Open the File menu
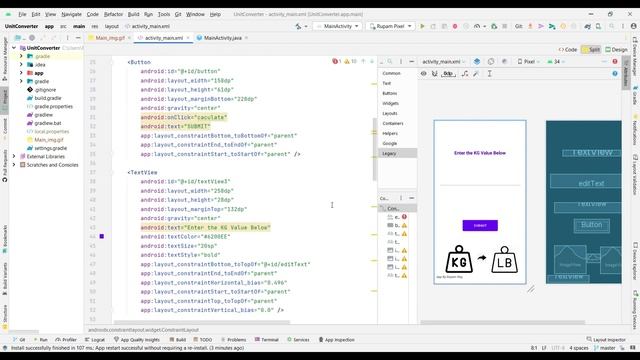640x360 pixels. click(x=22, y=14)
